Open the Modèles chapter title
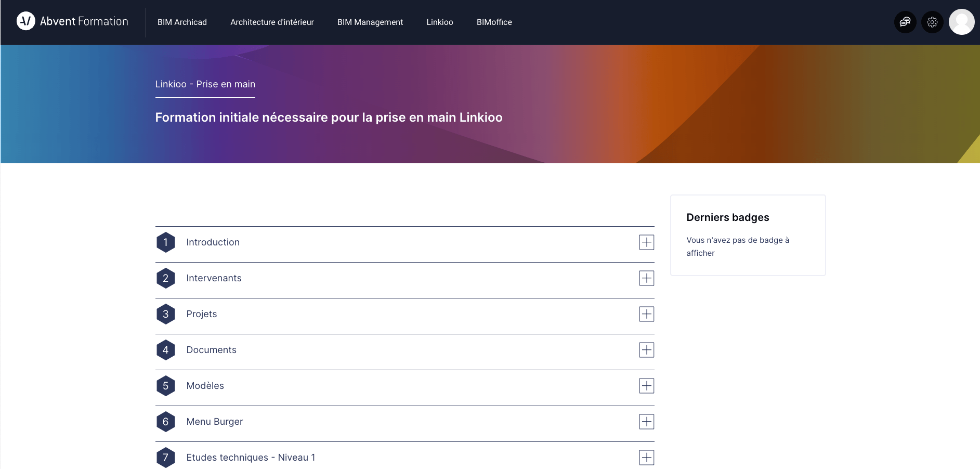Image resolution: width=980 pixels, height=469 pixels. point(205,386)
